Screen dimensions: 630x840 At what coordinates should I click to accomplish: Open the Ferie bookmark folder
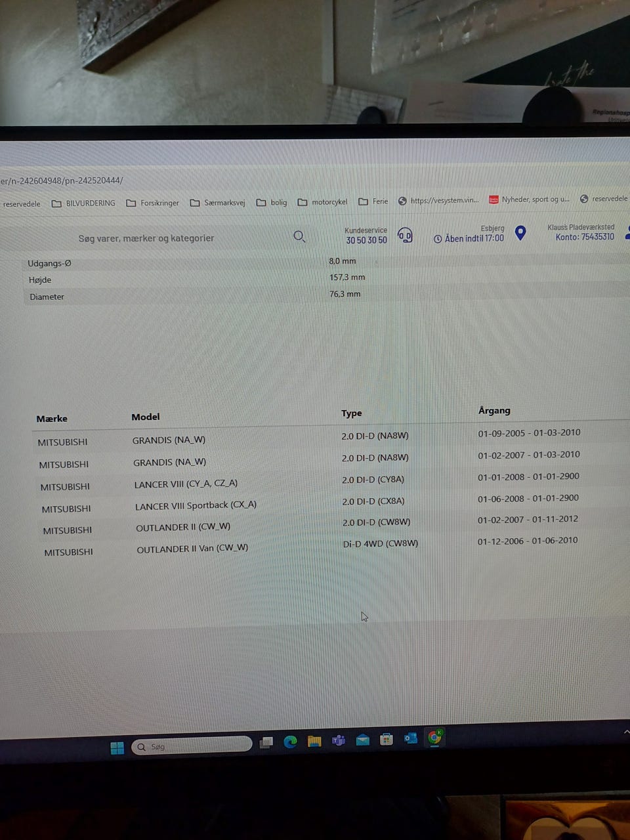pos(373,201)
